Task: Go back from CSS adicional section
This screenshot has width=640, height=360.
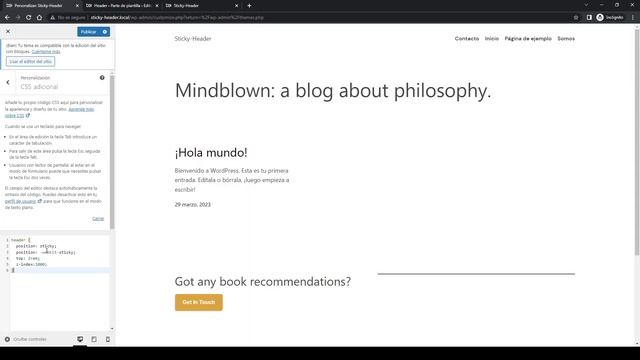Action: (x=8, y=82)
